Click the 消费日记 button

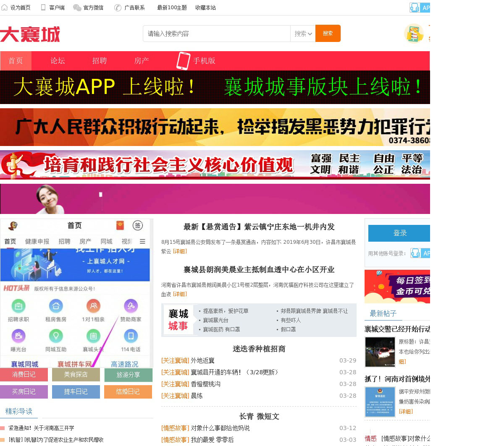tap(24, 375)
